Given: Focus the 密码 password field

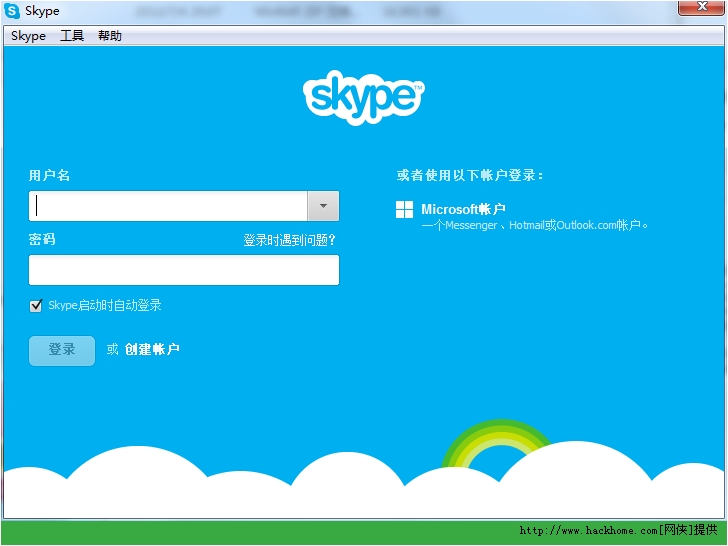Looking at the screenshot, I should [x=184, y=270].
